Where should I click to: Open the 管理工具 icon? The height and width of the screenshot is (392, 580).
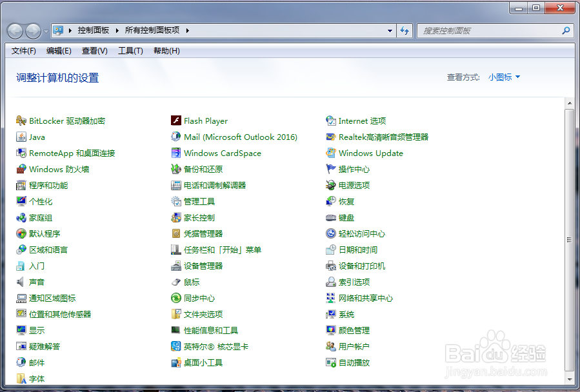pyautogui.click(x=175, y=201)
